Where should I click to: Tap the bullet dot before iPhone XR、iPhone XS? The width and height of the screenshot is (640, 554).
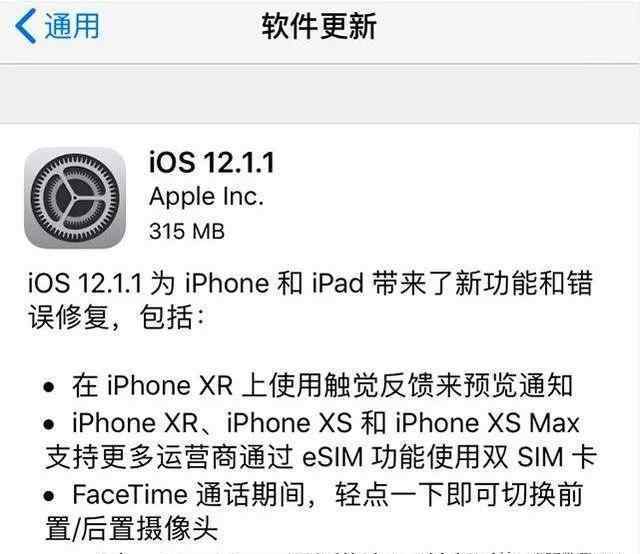[x=49, y=425]
